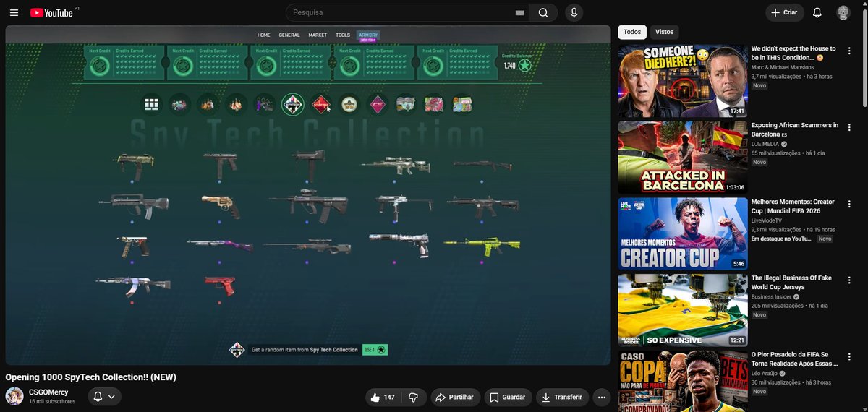Select the purple shotgun skin

[220, 245]
